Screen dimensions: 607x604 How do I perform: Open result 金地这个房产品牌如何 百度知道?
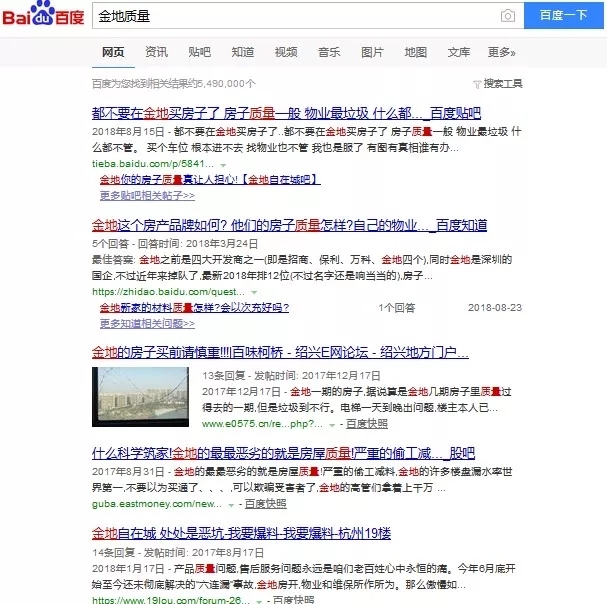(289, 225)
